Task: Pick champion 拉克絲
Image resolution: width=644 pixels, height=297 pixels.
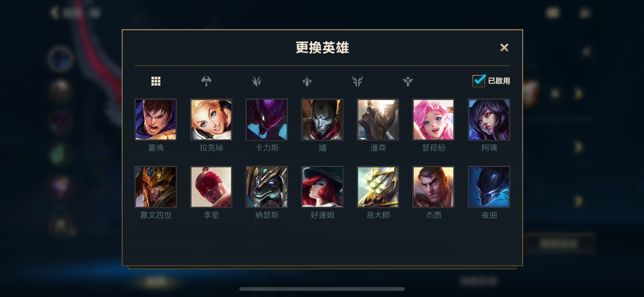Action: click(211, 119)
